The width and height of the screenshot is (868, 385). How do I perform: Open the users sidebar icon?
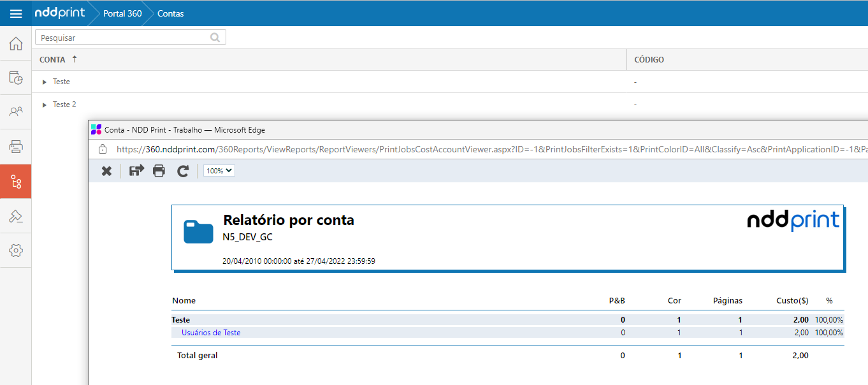(x=16, y=112)
